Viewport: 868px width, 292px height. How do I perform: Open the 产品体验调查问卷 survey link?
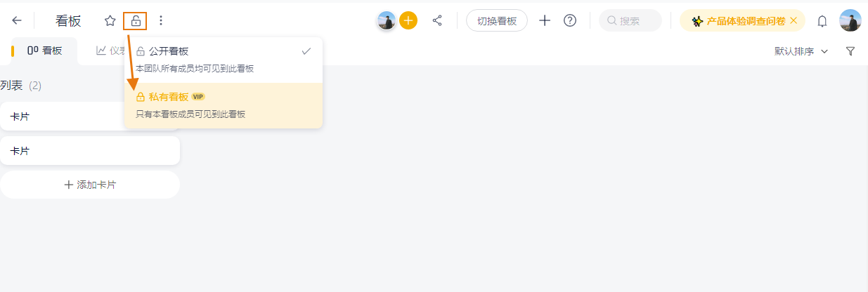click(x=745, y=21)
